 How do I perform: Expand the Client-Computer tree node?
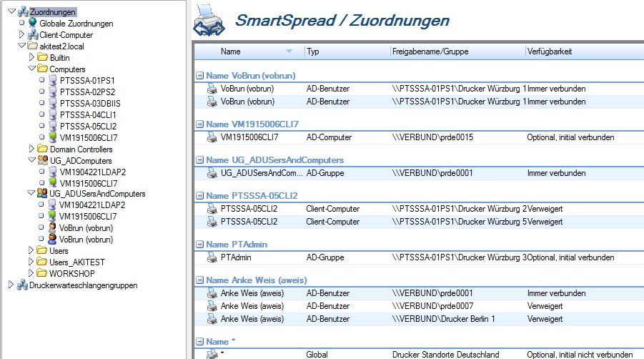pos(21,34)
